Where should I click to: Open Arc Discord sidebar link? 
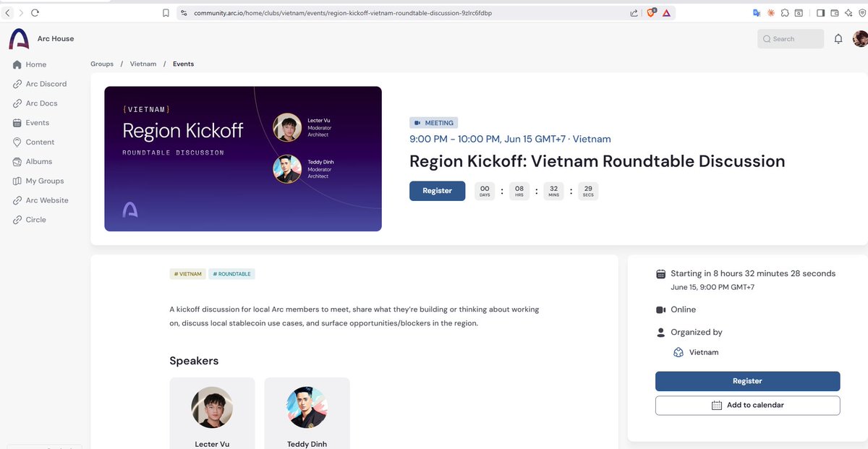click(41, 84)
